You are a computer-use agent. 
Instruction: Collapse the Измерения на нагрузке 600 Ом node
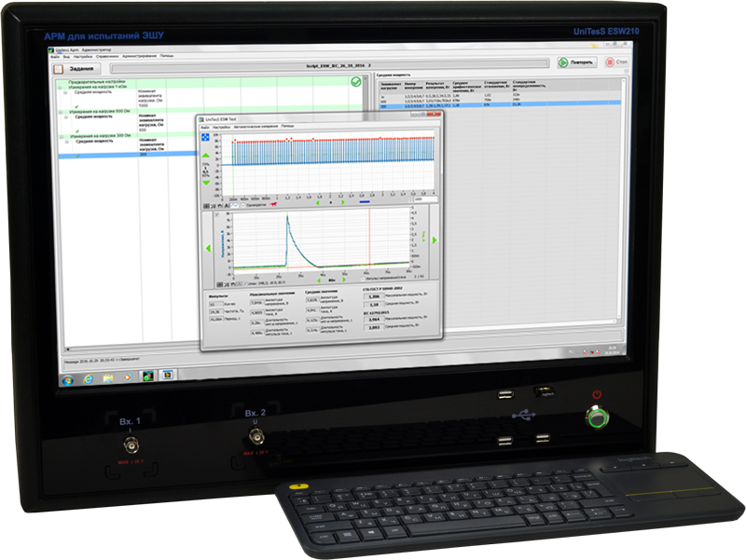click(59, 112)
